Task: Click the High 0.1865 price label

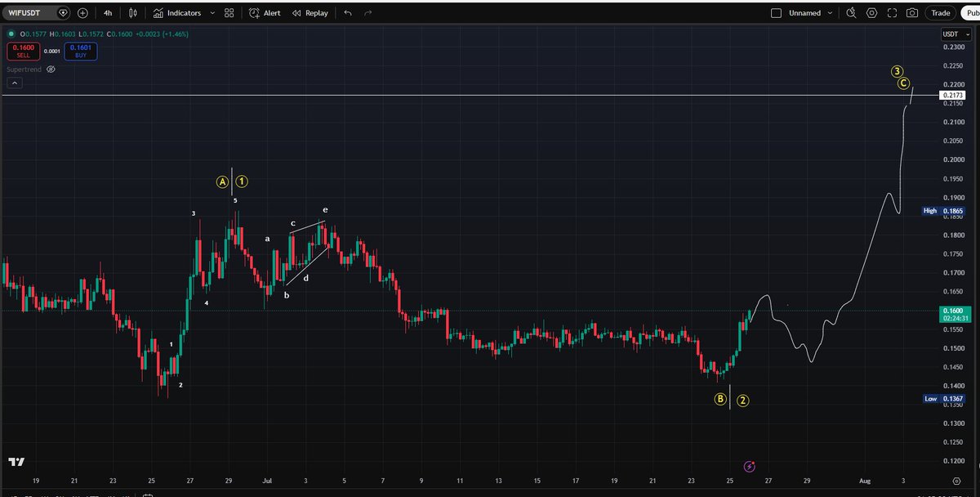Action: pyautogui.click(x=942, y=211)
